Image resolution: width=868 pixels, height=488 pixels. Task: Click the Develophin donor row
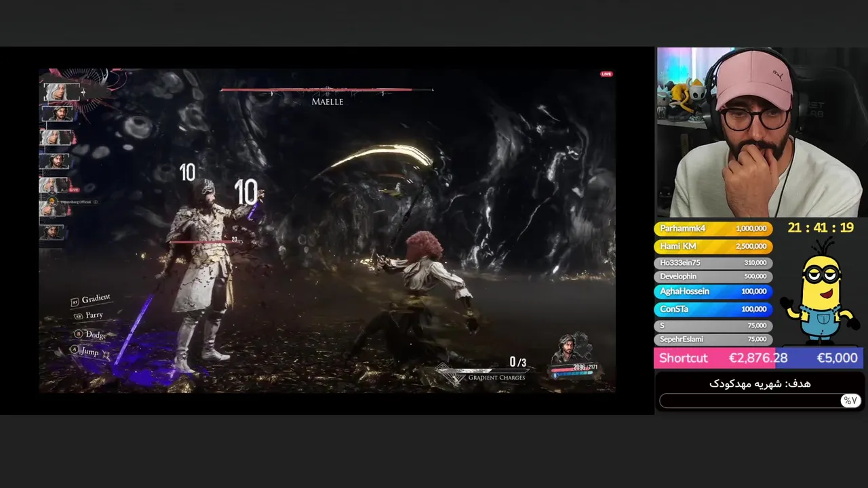[713, 277]
